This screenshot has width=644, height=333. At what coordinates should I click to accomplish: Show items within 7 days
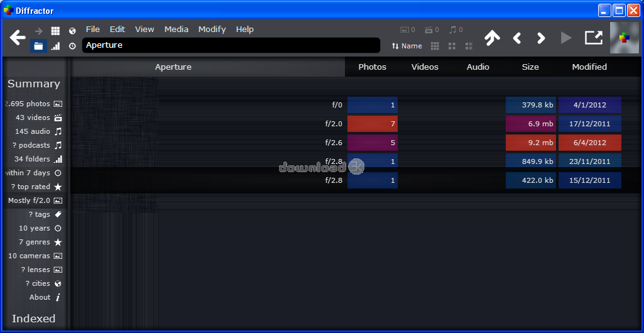(33, 173)
